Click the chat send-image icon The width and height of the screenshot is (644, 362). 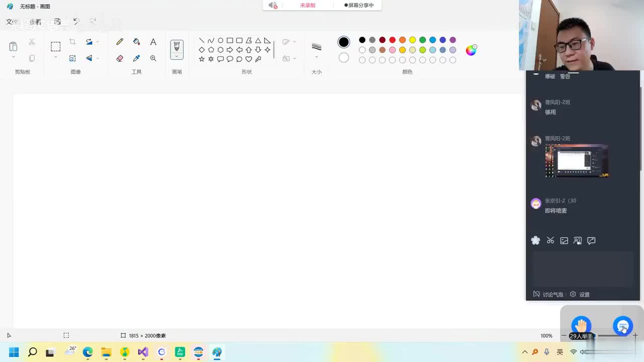564,241
